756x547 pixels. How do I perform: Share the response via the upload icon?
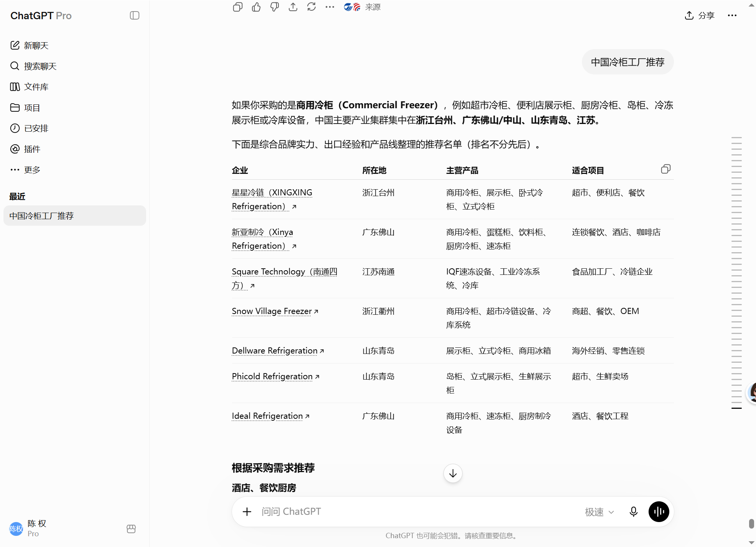coord(293,7)
